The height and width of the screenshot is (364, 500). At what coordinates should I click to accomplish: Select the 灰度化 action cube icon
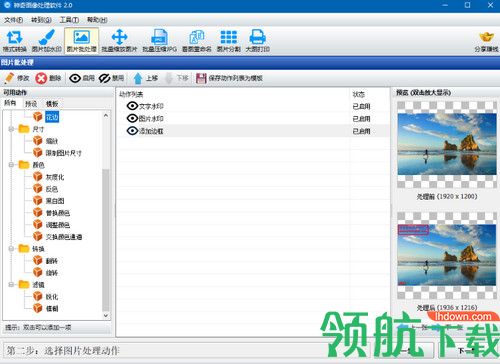pos(38,177)
